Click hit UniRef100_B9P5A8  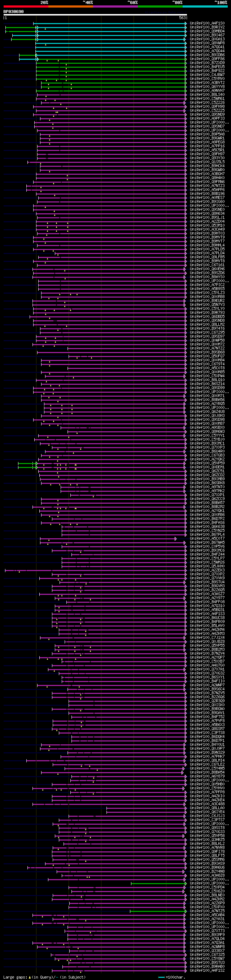point(208,134)
